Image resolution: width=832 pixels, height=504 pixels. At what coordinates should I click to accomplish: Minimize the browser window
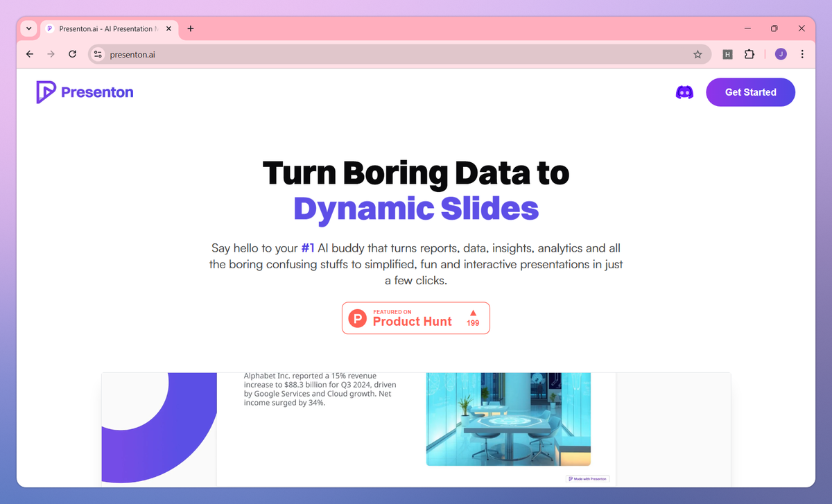click(x=748, y=28)
